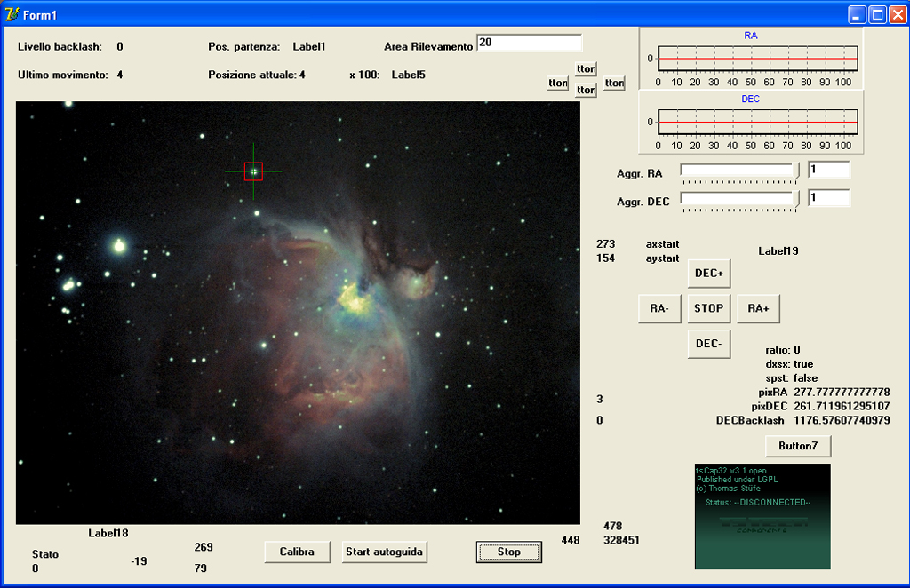Viewport: 910px width, 588px height.
Task: Edit the Aggr. RA value field
Action: (x=829, y=170)
